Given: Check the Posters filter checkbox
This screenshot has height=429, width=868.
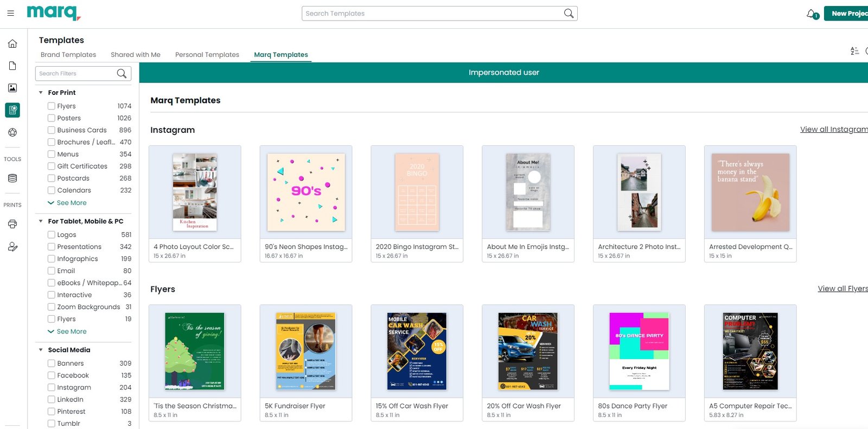Looking at the screenshot, I should pos(52,118).
